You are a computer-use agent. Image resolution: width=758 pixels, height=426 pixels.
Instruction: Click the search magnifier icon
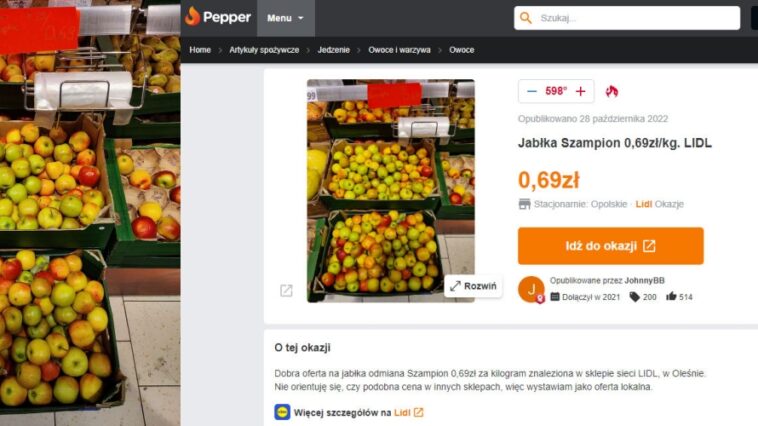[526, 18]
